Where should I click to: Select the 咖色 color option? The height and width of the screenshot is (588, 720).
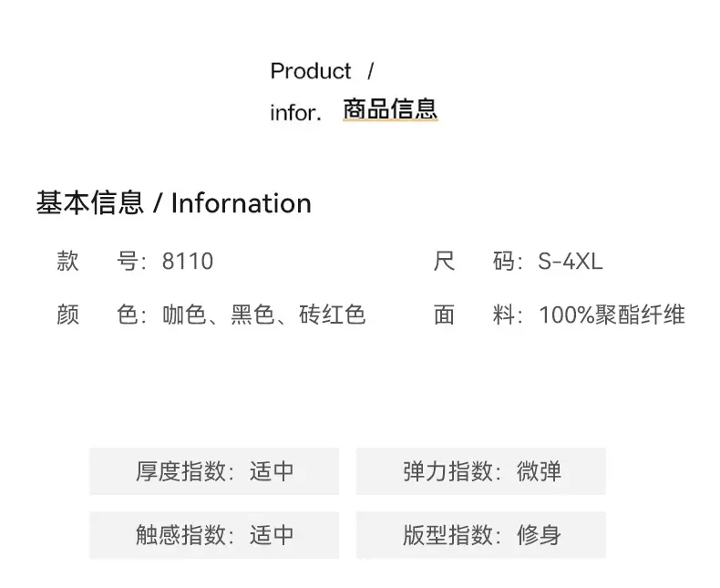coord(185,315)
